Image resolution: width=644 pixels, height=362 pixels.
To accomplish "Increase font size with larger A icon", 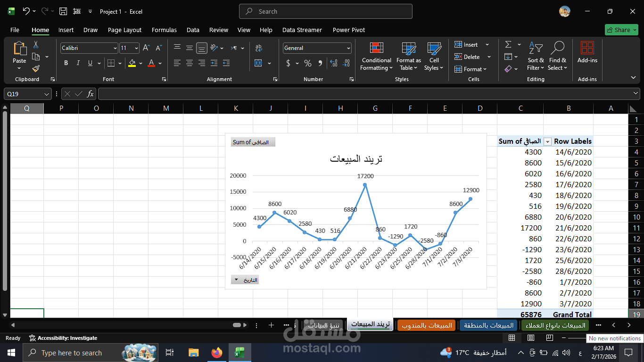I will [146, 48].
